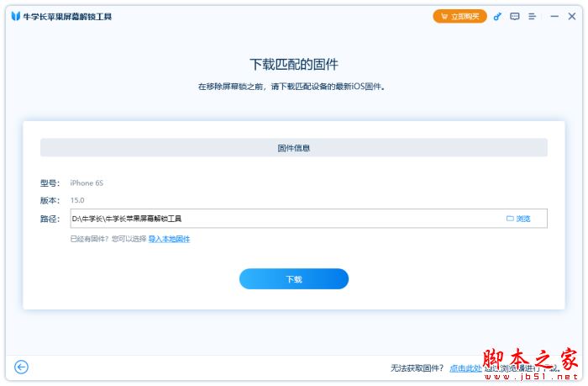Click the 型号 label

(50, 183)
